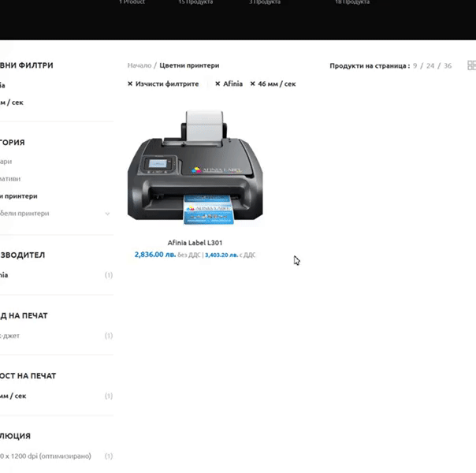Toggle the '1200 dpi (оптимизирано)' resolution filter
Image resolution: width=476 pixels, height=473 pixels.
coord(46,456)
